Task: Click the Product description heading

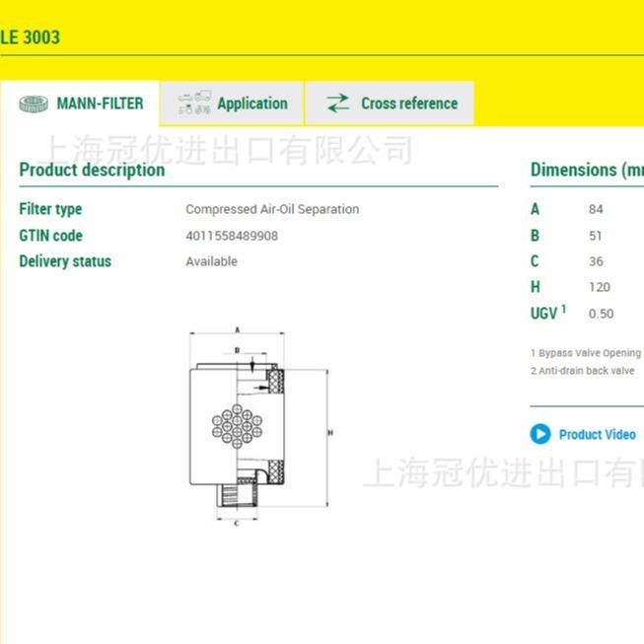Action: click(x=92, y=170)
